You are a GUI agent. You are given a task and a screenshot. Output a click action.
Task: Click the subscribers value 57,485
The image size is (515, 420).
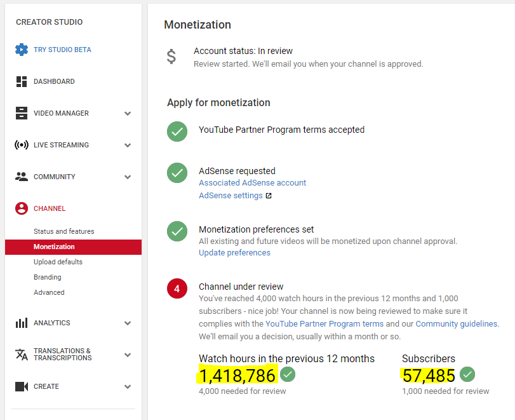click(x=429, y=376)
